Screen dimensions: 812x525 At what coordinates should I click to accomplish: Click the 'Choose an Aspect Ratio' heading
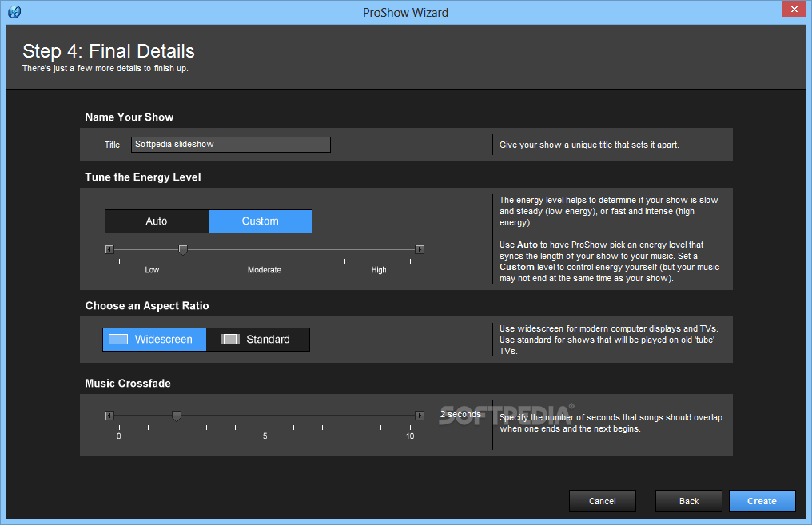click(x=147, y=306)
